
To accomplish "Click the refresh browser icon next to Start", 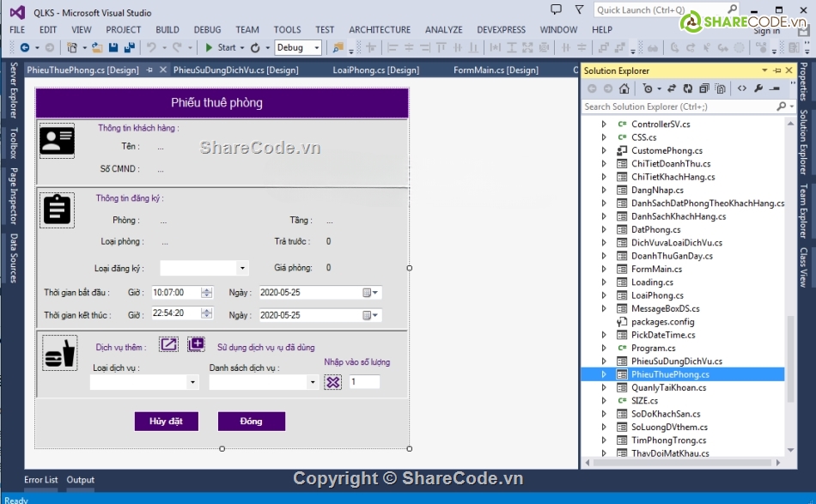I will click(255, 48).
